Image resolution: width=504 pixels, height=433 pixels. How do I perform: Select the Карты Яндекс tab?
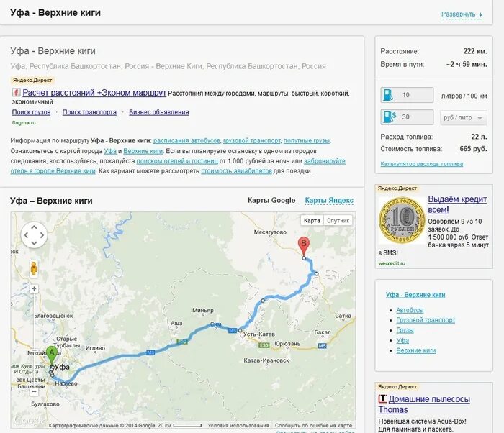click(x=329, y=201)
